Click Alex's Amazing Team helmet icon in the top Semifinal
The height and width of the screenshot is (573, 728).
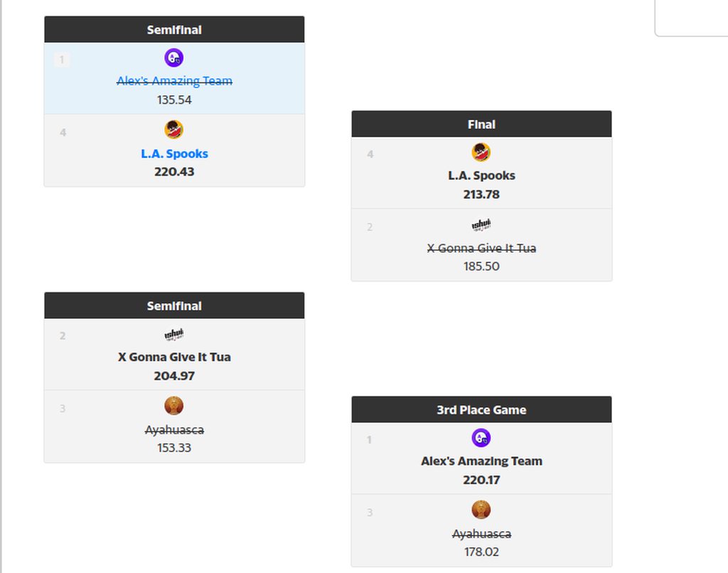173,58
